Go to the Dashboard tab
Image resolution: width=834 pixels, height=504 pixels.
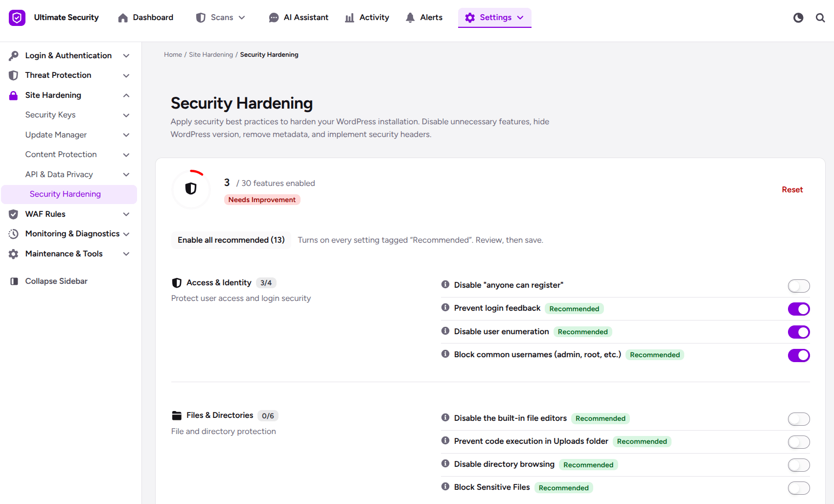146,18
